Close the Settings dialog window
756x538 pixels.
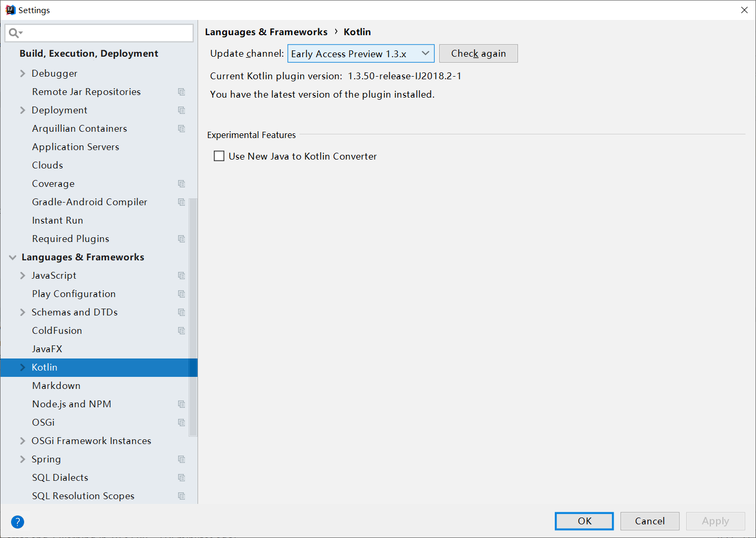pos(744,10)
